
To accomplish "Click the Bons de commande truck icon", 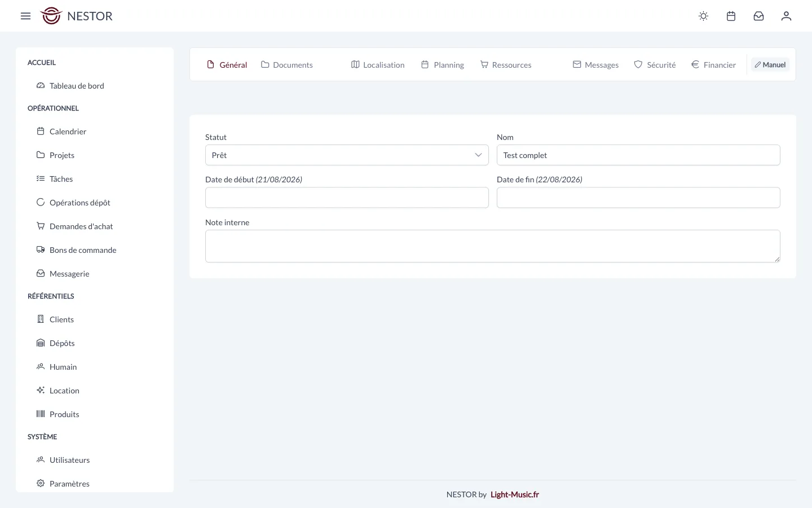I will tap(41, 249).
